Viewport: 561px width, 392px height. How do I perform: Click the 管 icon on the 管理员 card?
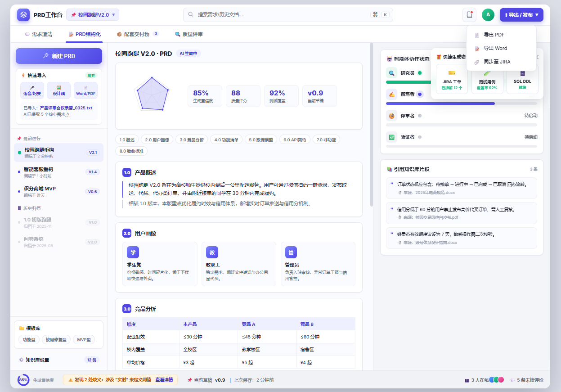point(291,252)
